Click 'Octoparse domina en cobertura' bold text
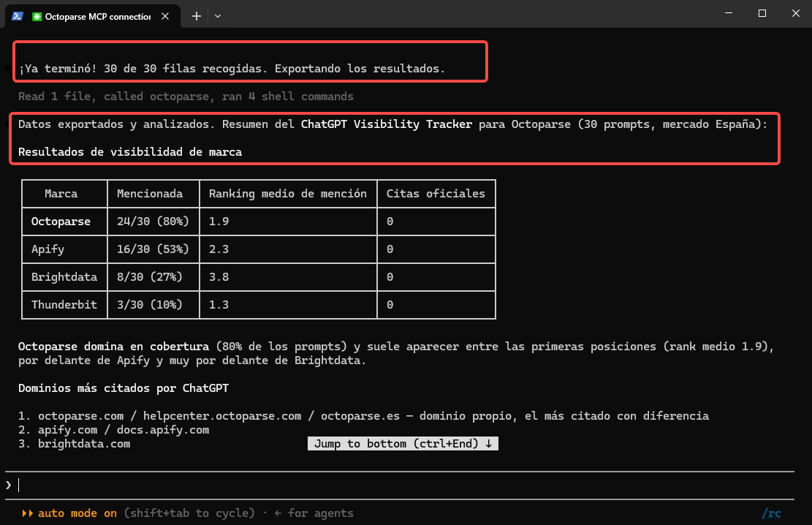Screen dimensions: 812x525 pos(113,347)
